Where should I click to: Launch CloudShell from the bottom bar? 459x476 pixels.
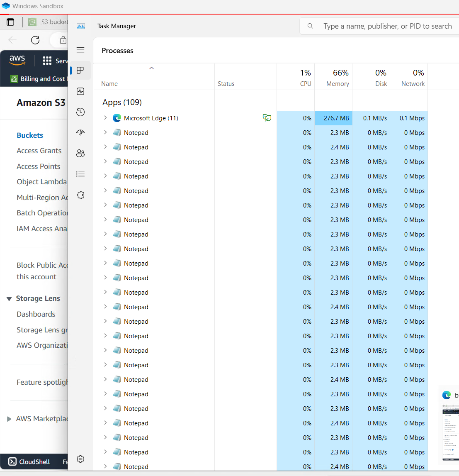pos(29,461)
